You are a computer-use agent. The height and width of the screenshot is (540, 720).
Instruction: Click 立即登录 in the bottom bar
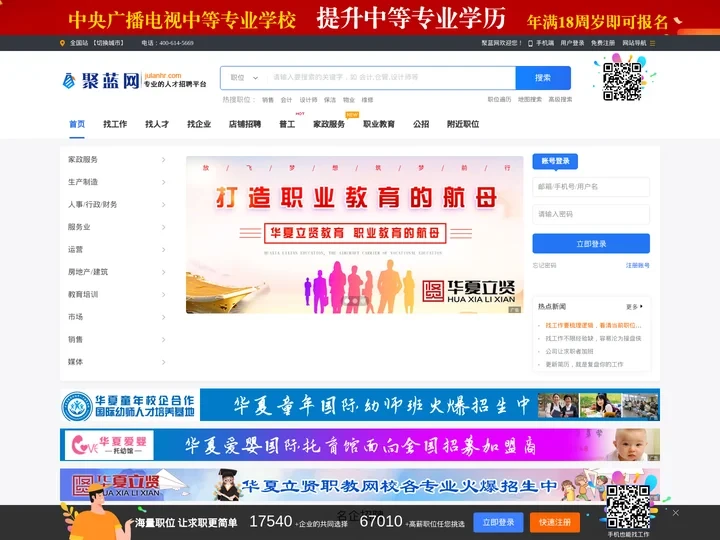coord(498,523)
